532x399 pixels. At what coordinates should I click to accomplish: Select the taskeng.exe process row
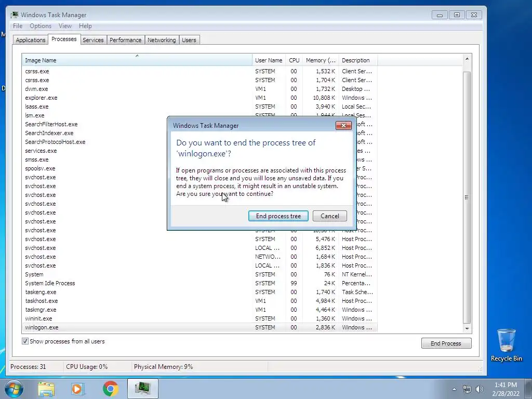pyautogui.click(x=199, y=292)
